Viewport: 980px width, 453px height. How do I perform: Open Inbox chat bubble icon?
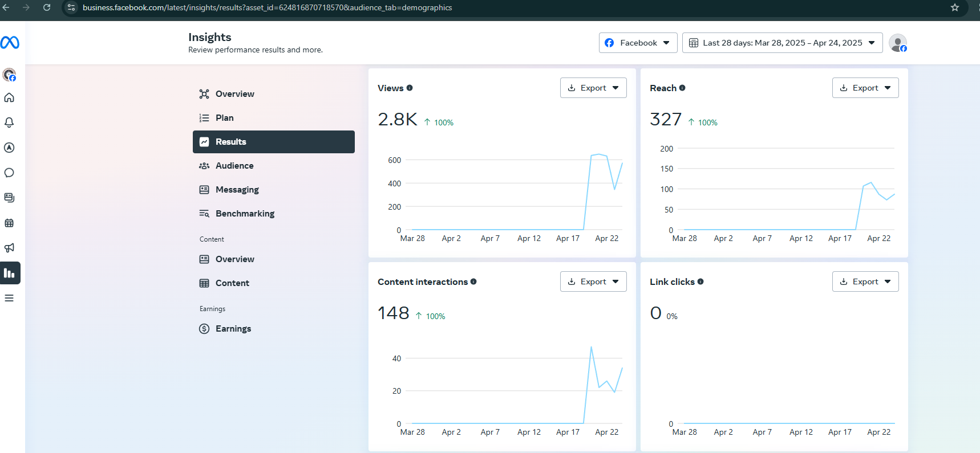tap(9, 173)
